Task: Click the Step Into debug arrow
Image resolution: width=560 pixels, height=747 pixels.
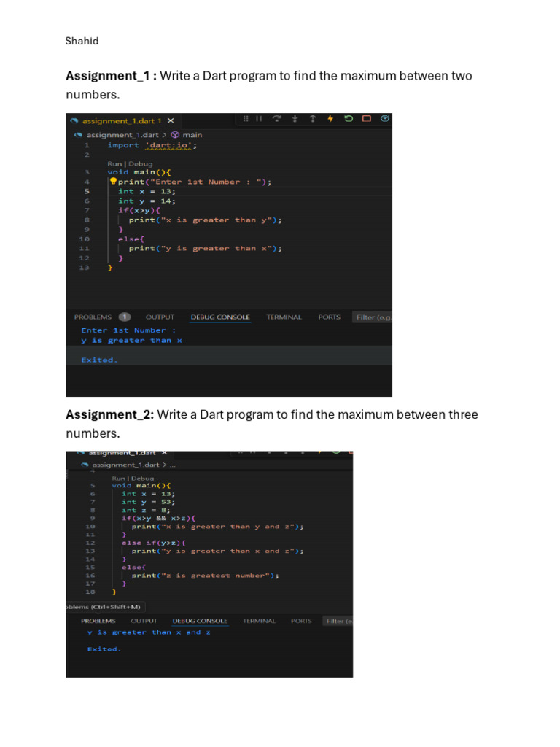Action: point(295,119)
